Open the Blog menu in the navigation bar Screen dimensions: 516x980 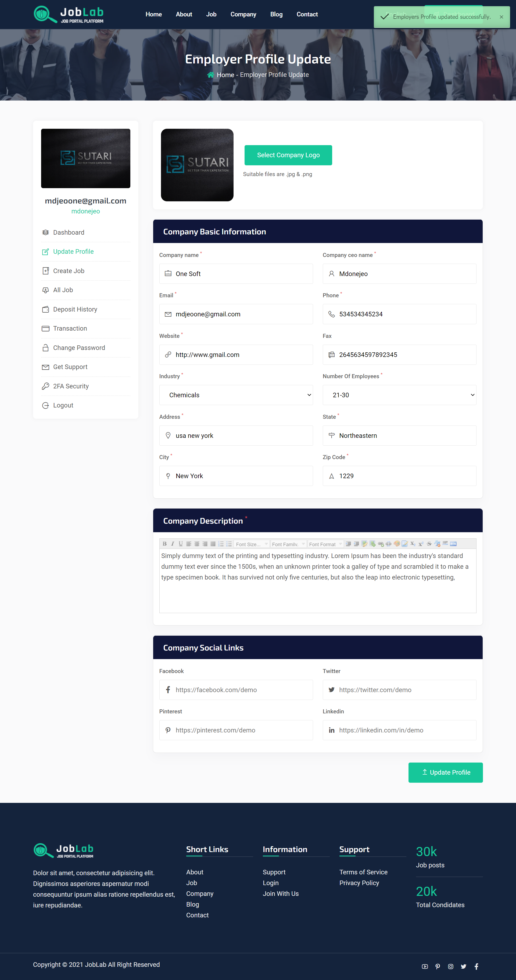(276, 14)
